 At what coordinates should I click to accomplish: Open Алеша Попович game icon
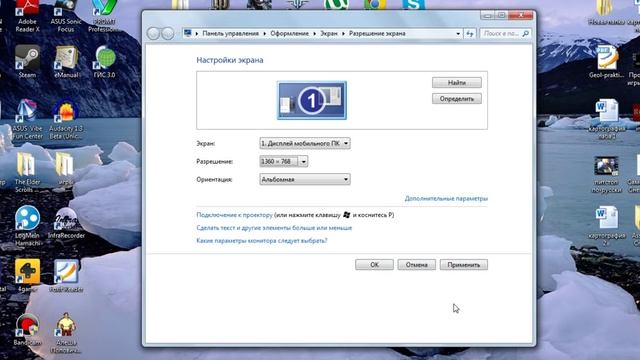[66, 333]
